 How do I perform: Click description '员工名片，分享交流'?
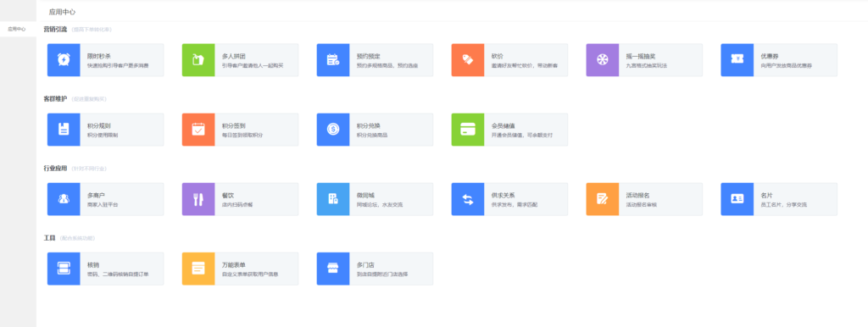[784, 205]
